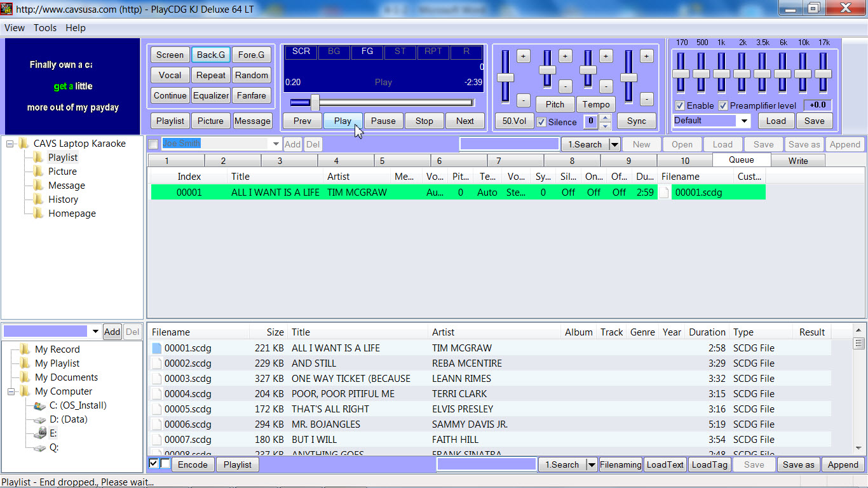Toggle the Preamplifier level checkbox
The height and width of the screenshot is (488, 868).
[x=723, y=105]
